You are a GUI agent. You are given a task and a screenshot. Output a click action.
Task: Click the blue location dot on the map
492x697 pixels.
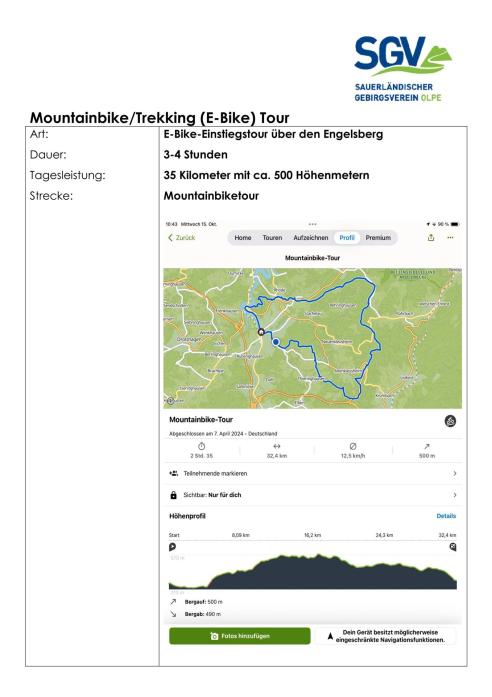pyautogui.click(x=276, y=342)
